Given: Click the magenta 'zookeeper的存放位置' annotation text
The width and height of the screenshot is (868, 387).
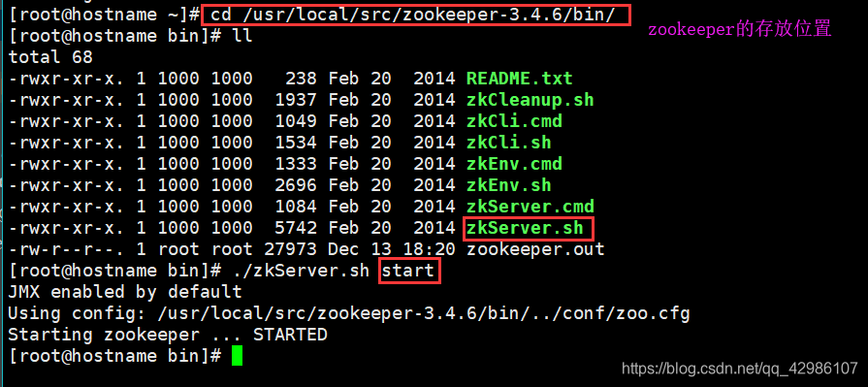Looking at the screenshot, I should pyautogui.click(x=740, y=29).
